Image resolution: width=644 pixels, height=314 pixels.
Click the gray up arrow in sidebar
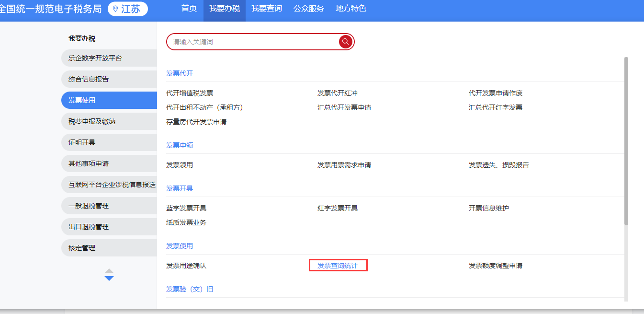[109, 271]
